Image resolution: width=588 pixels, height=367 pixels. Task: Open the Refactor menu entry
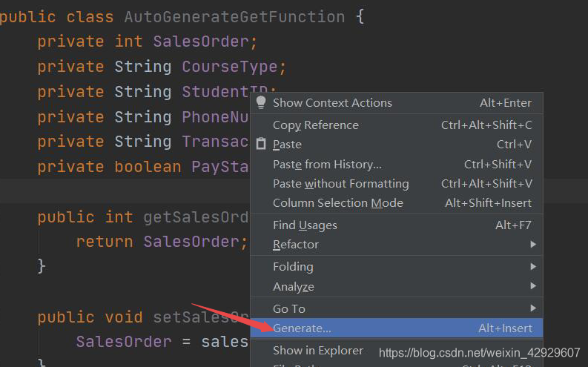click(x=397, y=245)
